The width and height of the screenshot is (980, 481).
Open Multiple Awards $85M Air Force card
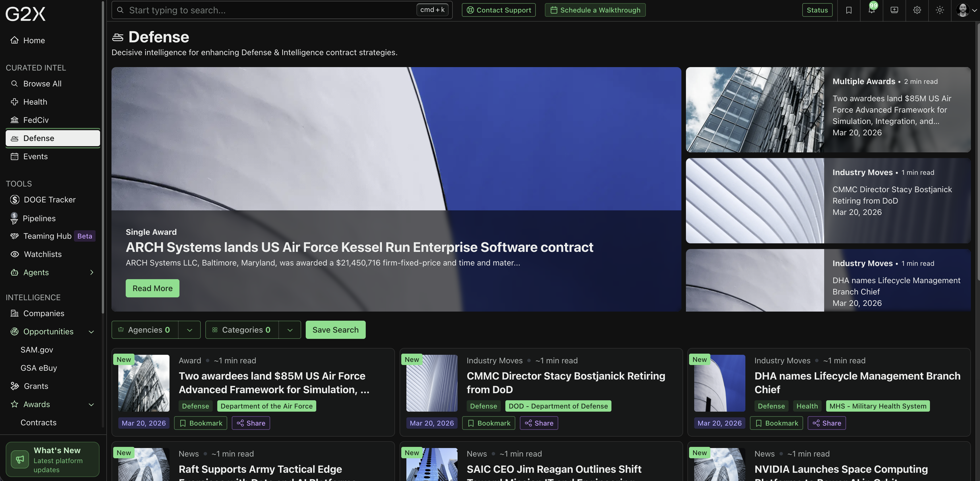click(x=828, y=110)
